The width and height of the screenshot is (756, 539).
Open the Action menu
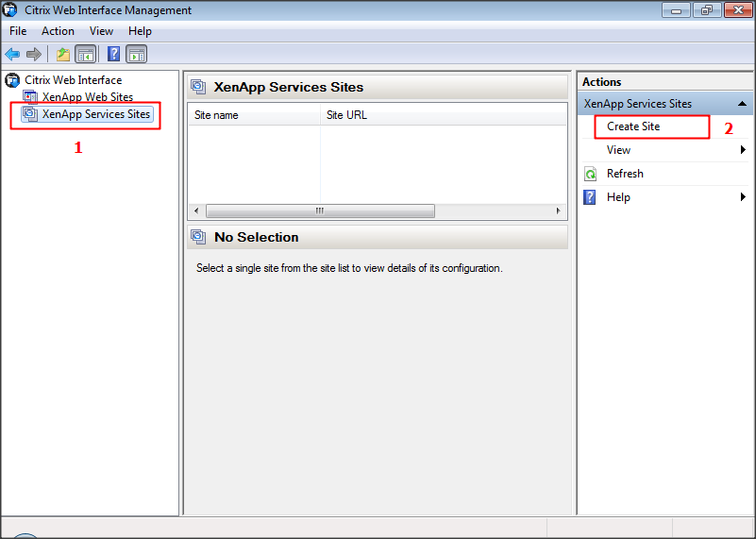[x=58, y=31]
